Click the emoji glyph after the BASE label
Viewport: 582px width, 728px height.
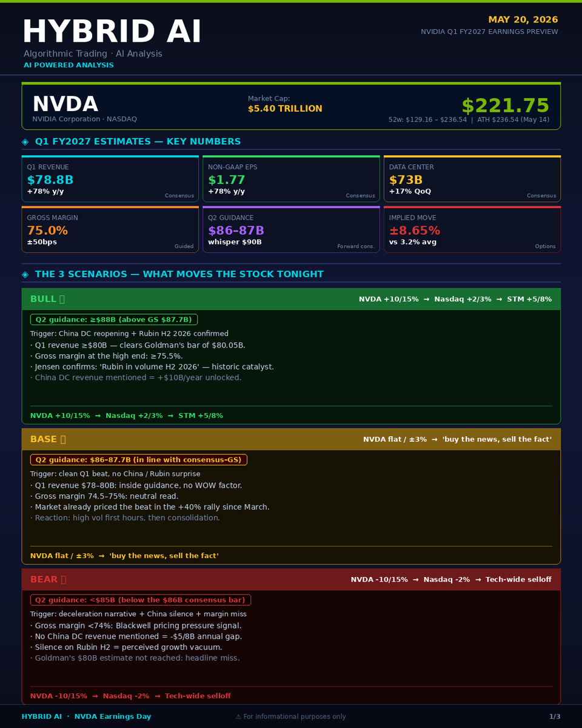tap(63, 439)
